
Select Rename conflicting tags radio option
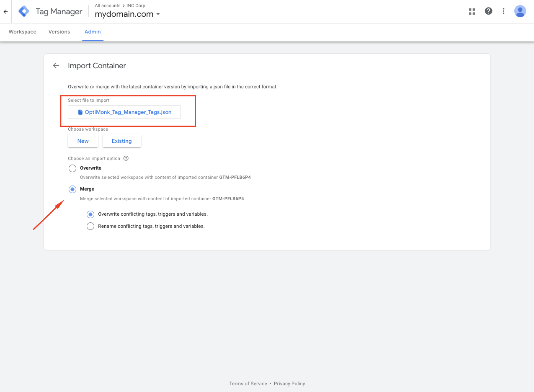point(90,227)
